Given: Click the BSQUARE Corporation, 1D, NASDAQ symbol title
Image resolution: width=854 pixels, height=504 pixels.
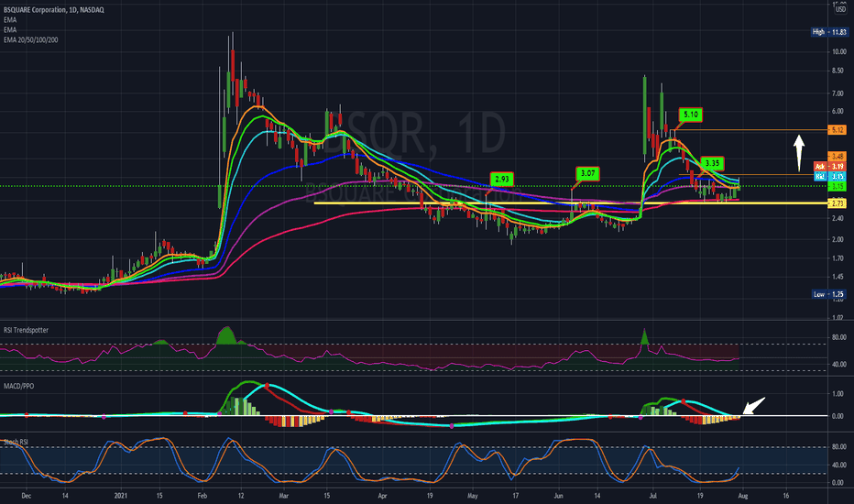Looking at the screenshot, I should click(x=53, y=10).
